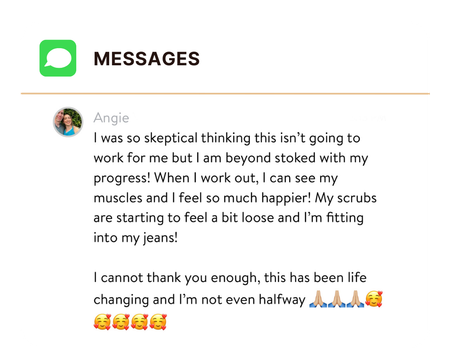Select Angie's profile photo avatar

pos(68,122)
